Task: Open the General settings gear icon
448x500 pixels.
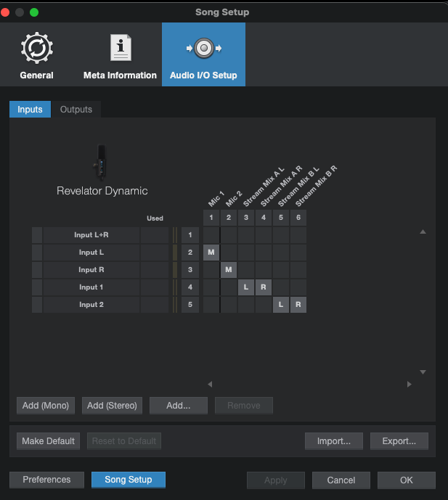Action: coord(37,48)
